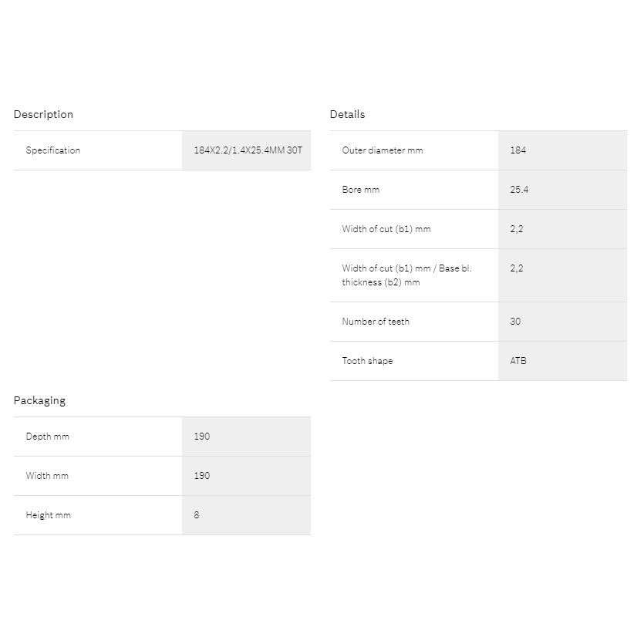Screen dimensions: 644x644
Task: Click the packaging height value 8
Action: (197, 515)
